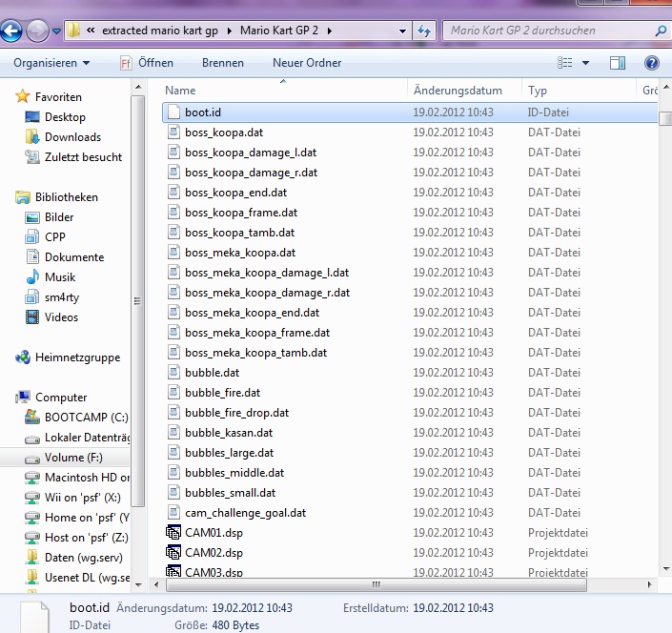Expand arrow after Mario Kart GP 2 breadcrumb

tap(330, 31)
